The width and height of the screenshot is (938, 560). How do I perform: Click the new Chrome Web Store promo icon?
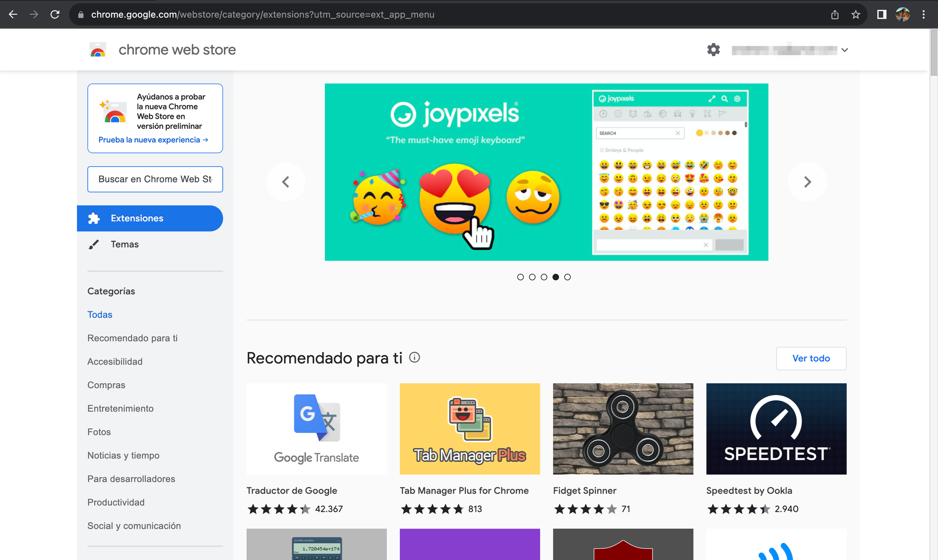click(x=113, y=112)
